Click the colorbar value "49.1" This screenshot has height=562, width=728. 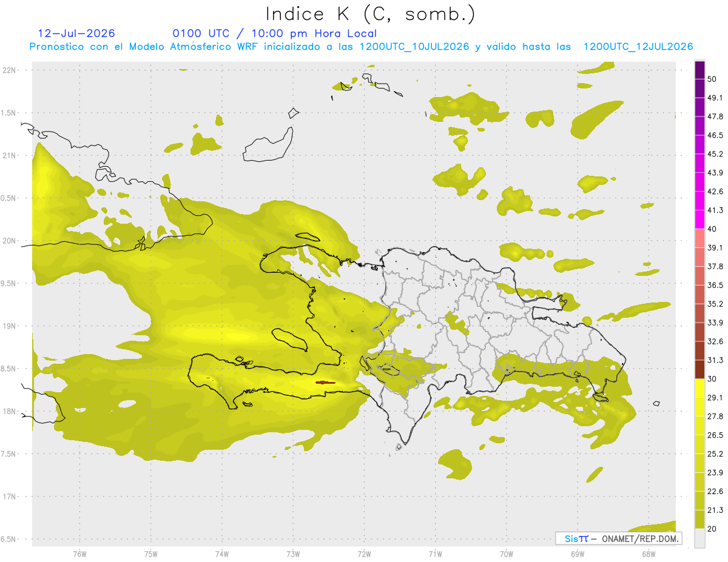coord(715,98)
